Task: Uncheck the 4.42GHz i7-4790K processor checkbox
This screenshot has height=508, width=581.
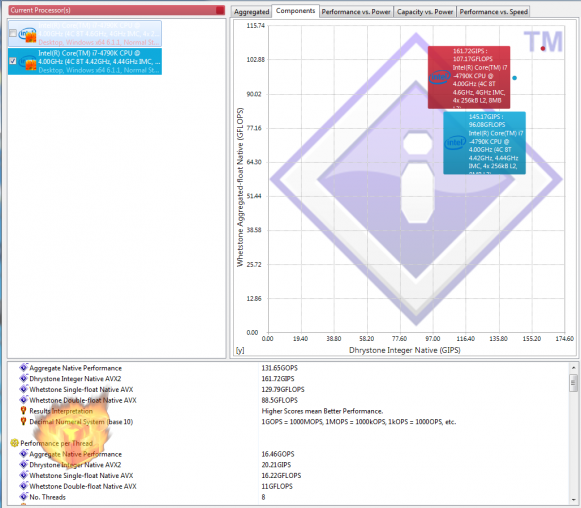Action: (13, 61)
